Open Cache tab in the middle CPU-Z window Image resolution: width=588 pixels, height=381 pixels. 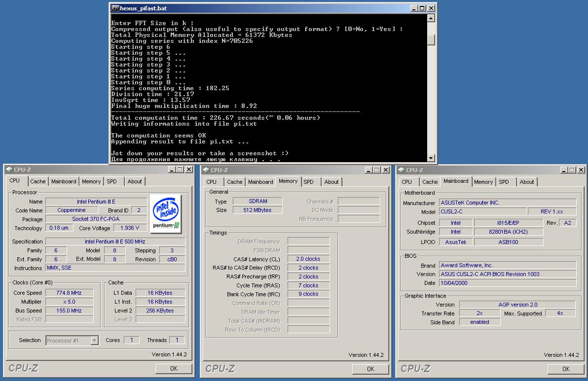click(235, 182)
